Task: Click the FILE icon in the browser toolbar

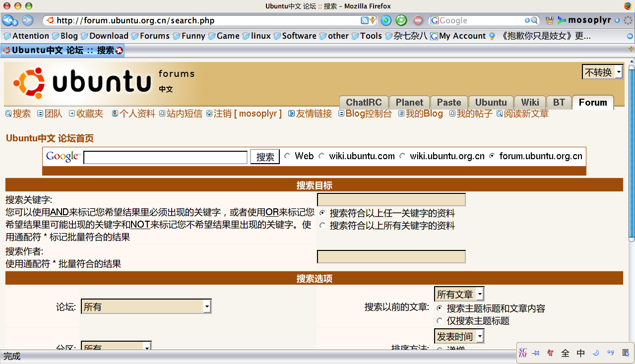Action: (549, 20)
